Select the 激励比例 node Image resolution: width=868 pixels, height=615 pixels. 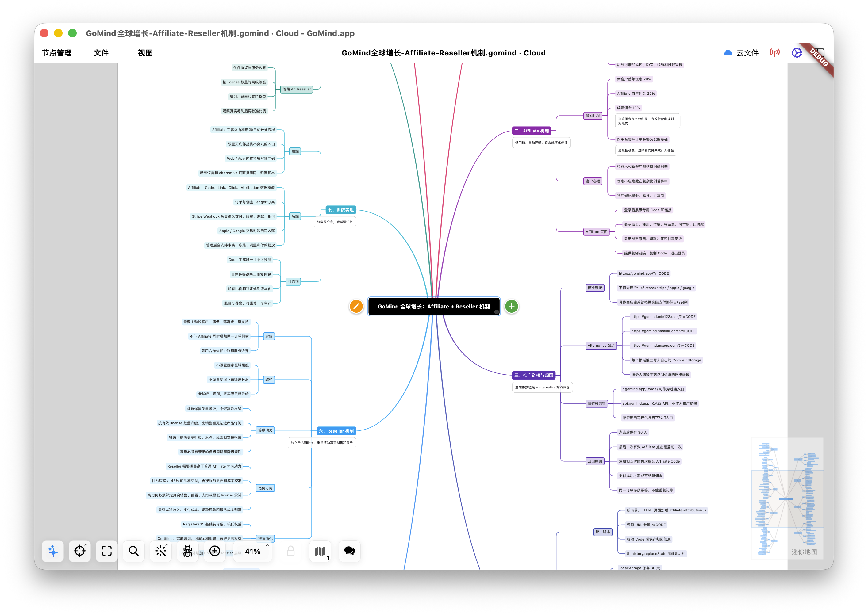click(x=593, y=116)
